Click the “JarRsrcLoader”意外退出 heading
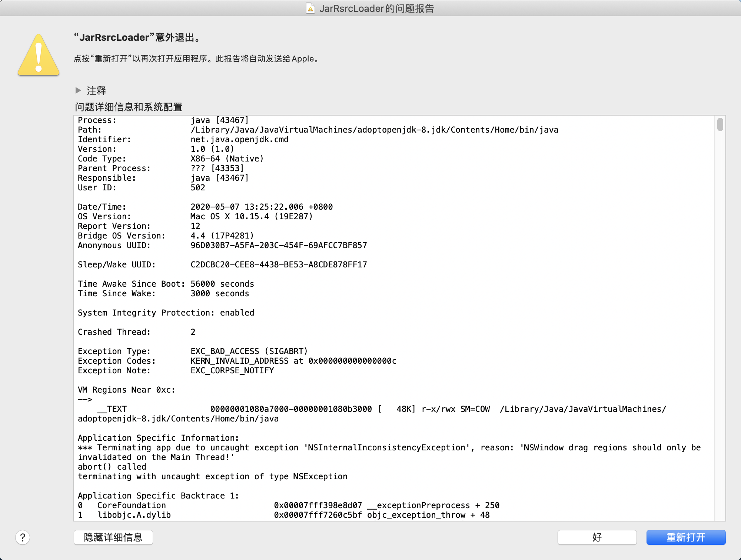The image size is (741, 560). point(137,37)
